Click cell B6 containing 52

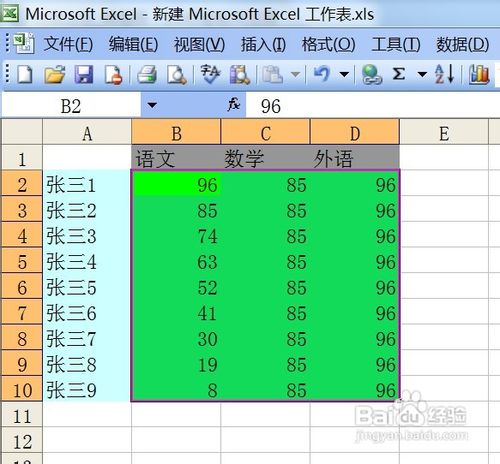[x=176, y=286]
